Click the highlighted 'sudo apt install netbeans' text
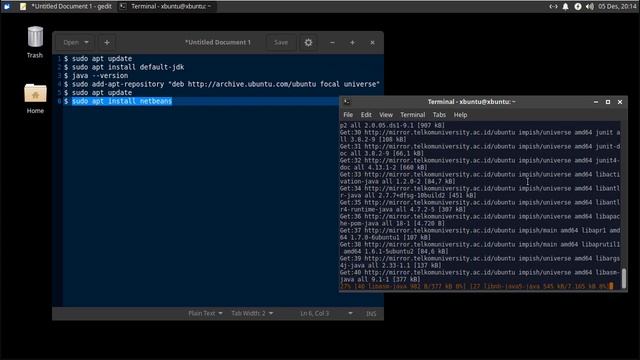 [122, 101]
